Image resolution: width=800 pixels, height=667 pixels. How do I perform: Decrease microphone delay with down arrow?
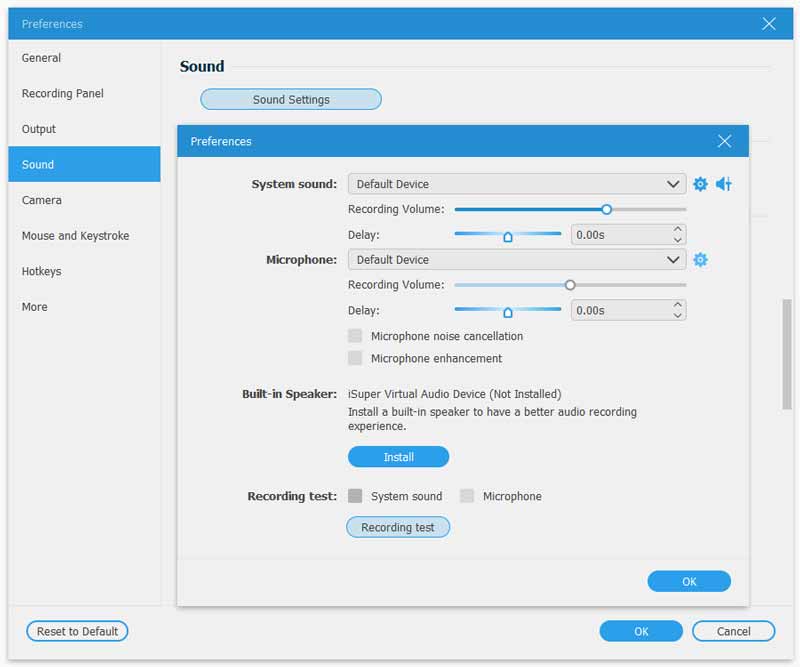(677, 315)
